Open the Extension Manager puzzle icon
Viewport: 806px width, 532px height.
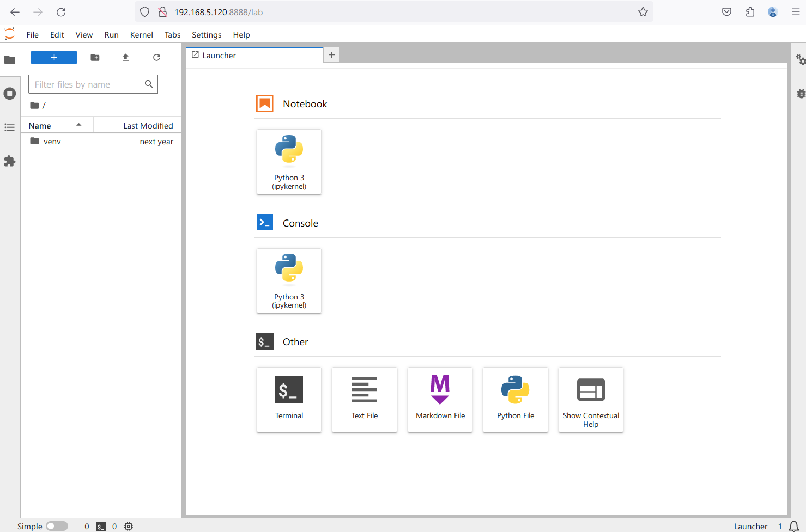(10, 161)
